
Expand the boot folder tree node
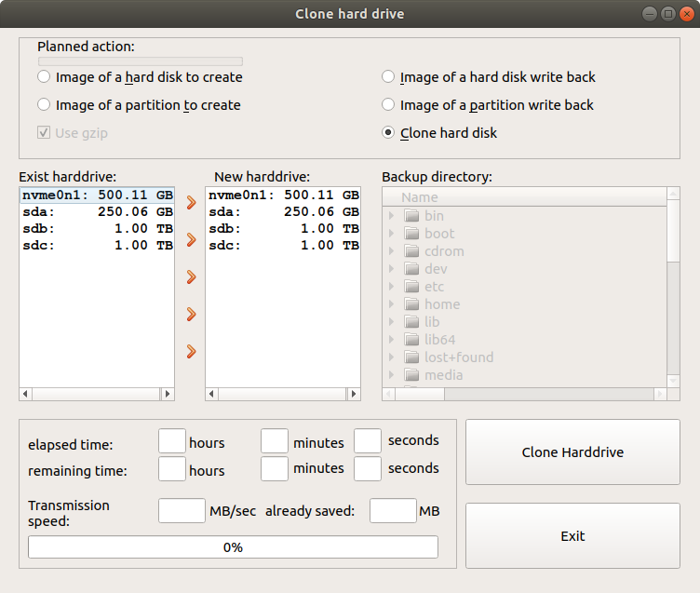click(392, 233)
